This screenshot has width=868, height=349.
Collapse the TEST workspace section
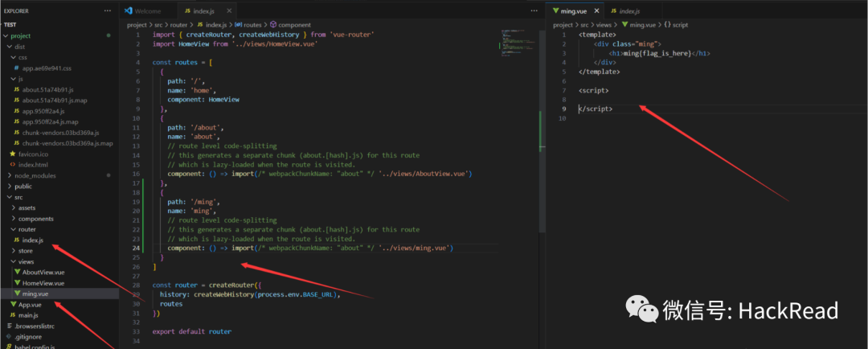10,25
